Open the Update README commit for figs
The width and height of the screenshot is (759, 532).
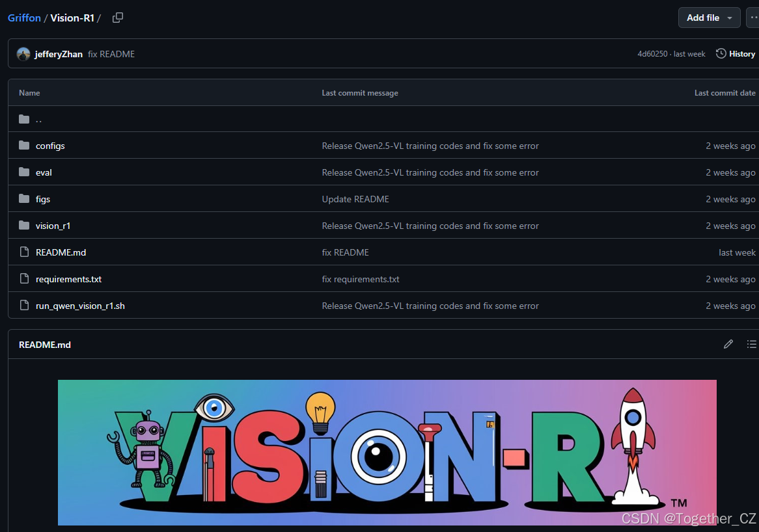(x=355, y=199)
